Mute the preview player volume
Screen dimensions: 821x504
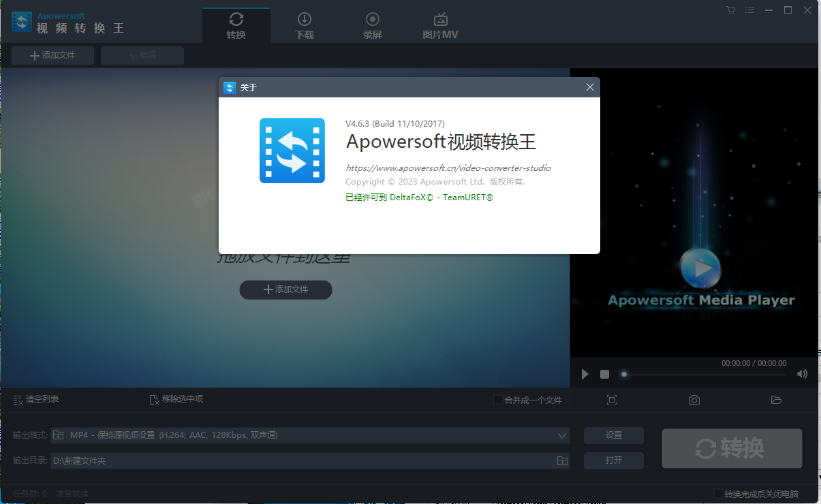coord(802,374)
